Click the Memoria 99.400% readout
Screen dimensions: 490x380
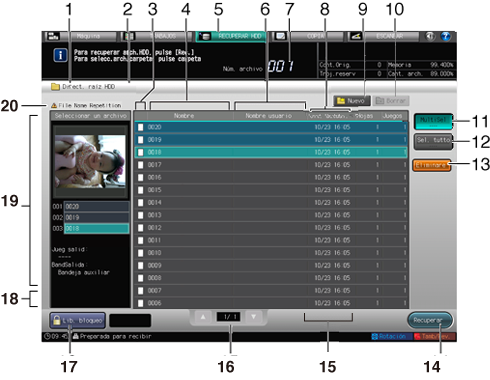pos(420,65)
